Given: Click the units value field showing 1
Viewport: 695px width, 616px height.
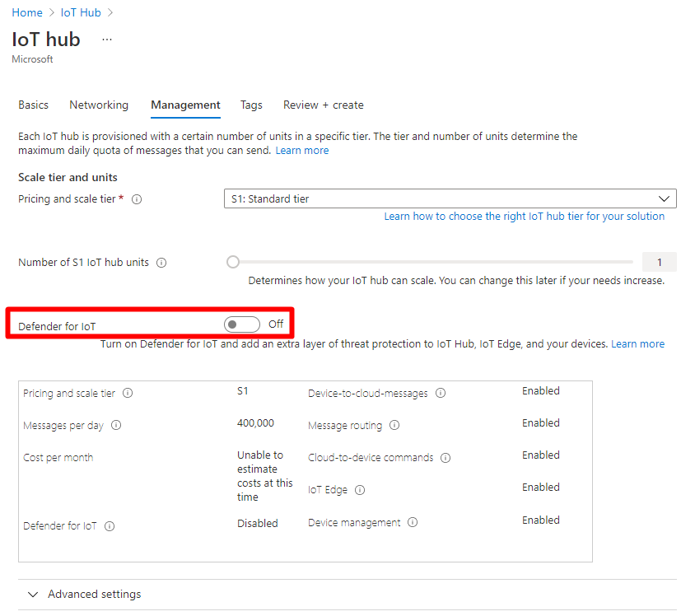Looking at the screenshot, I should pyautogui.click(x=659, y=261).
